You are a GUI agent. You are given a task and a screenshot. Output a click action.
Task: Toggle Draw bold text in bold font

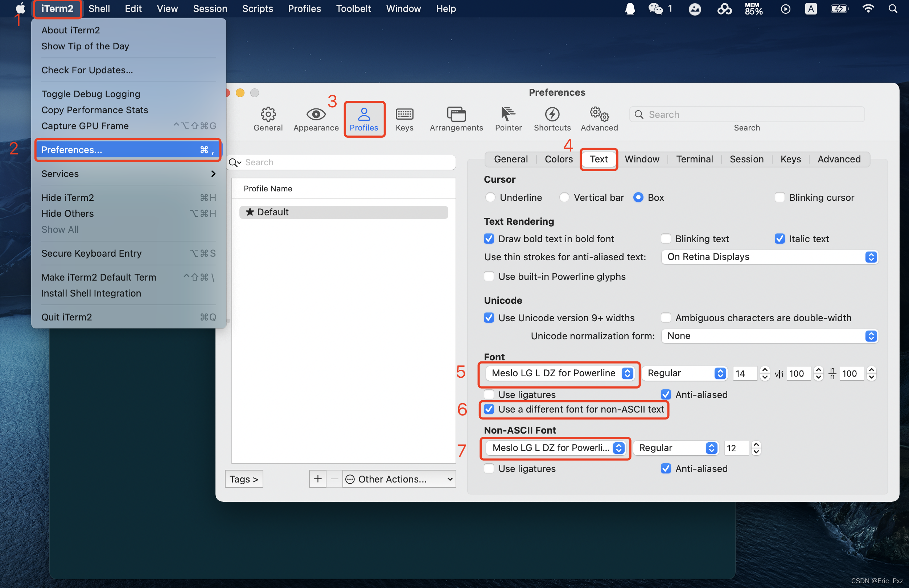point(489,239)
